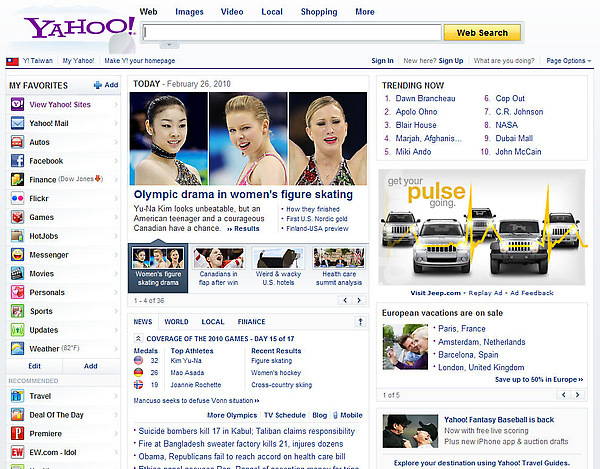The width and height of the screenshot is (600, 469).
Task: Select the Taiwan flag icon
Action: click(12, 61)
